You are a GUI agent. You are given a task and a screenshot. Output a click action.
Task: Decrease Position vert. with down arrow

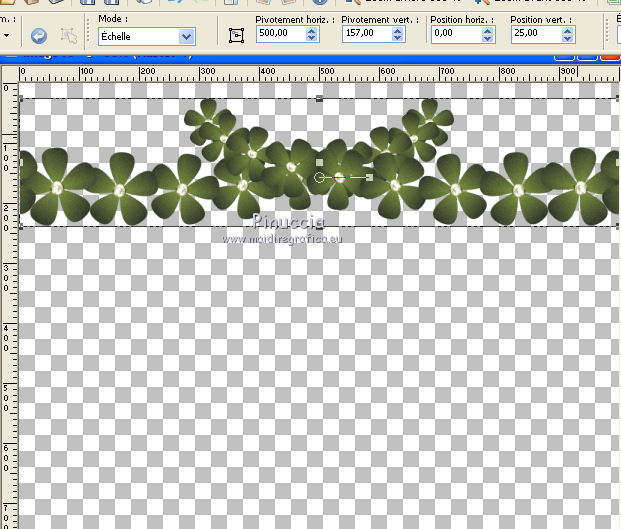click(x=568, y=38)
